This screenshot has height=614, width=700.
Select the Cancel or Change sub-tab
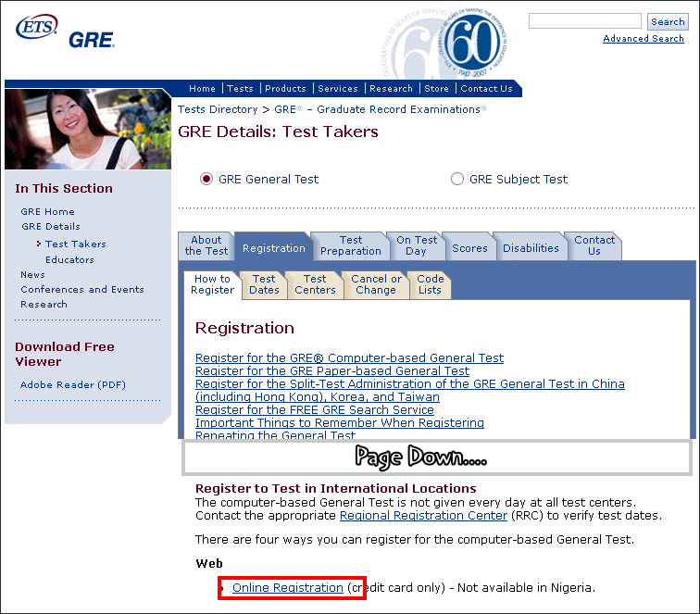376,284
